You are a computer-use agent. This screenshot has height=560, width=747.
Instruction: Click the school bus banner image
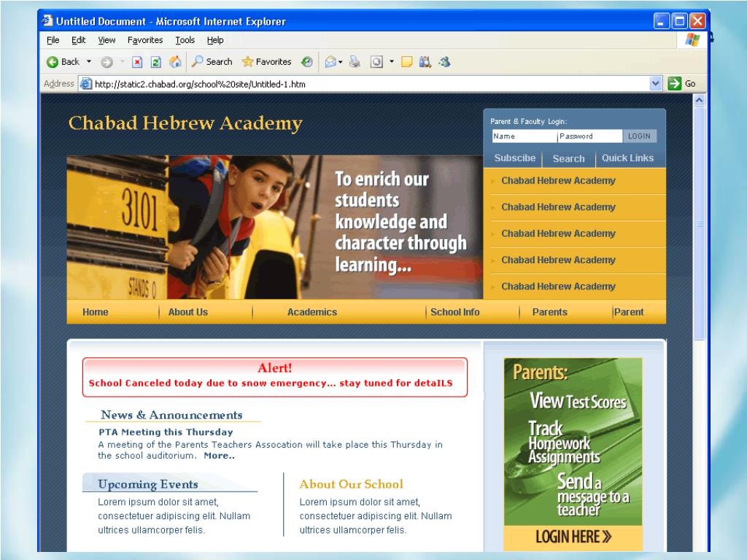pyautogui.click(x=274, y=227)
